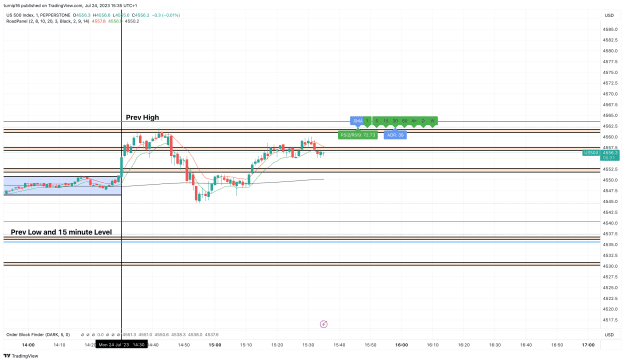Click the published-on-TradingView header text
Image resolution: width=625 pixels, height=362 pixels.
pos(70,6)
